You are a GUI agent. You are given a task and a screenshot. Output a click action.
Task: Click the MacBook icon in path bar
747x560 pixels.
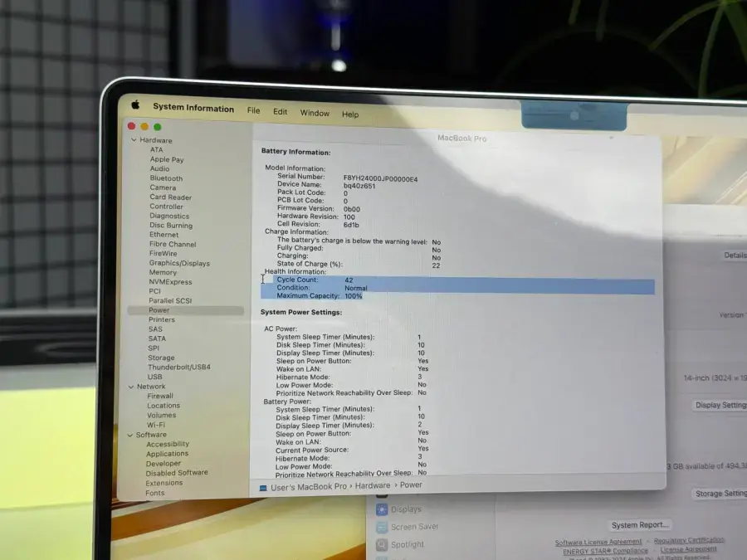pos(263,487)
